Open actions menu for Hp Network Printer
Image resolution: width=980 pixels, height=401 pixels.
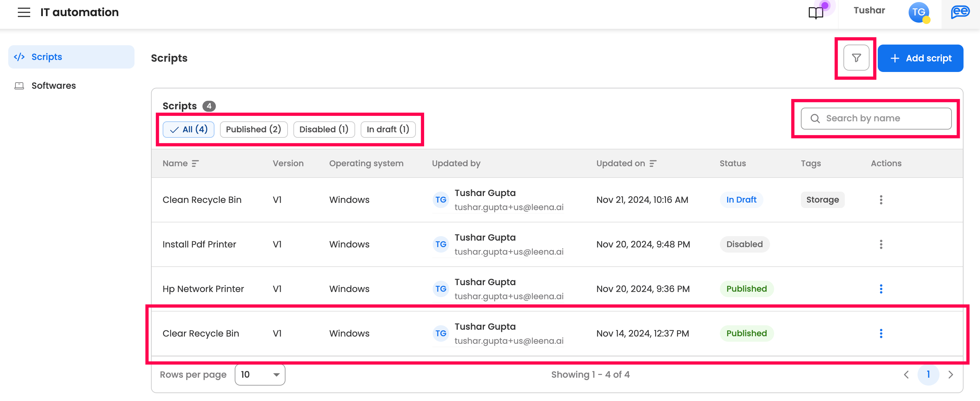coord(881,289)
